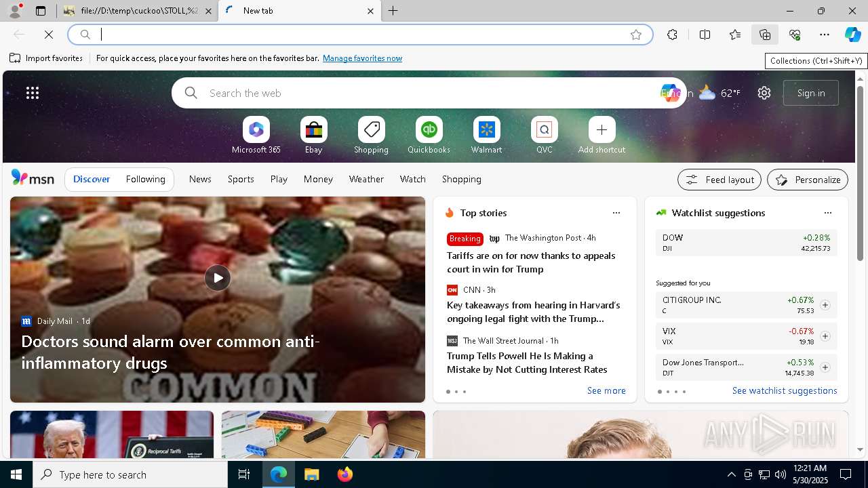Open Doctors sound alarm headline
The height and width of the screenshot is (488, 868).
[171, 352]
